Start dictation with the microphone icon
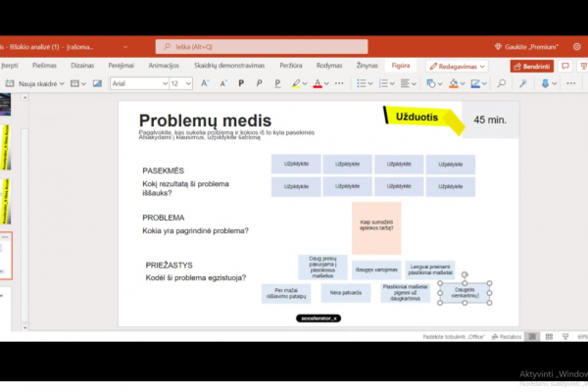 pos(545,83)
